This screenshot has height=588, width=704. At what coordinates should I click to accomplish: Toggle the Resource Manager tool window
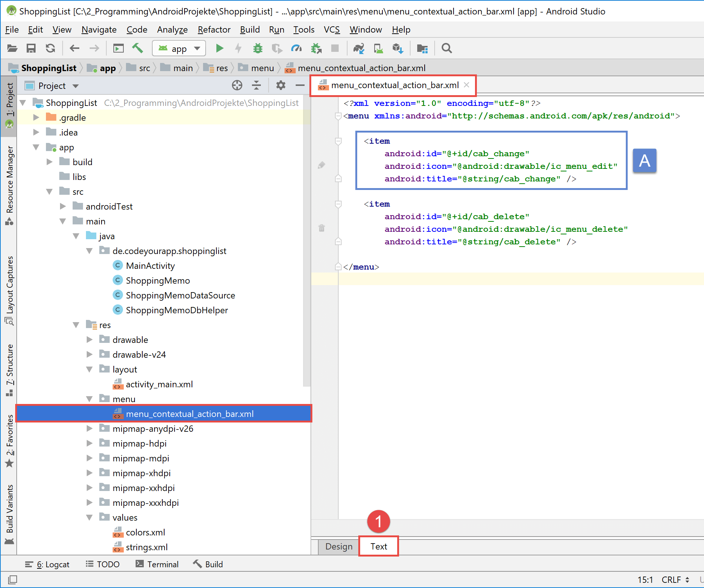coord(9,185)
